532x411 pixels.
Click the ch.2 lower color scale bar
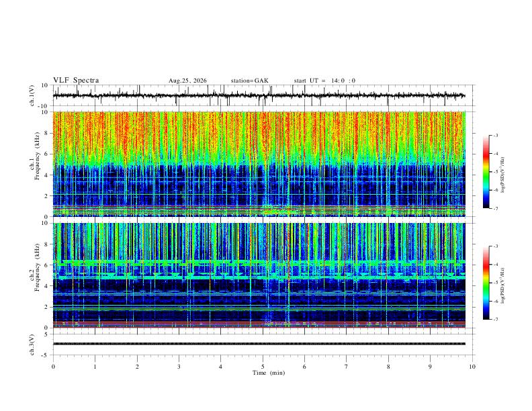(x=486, y=283)
